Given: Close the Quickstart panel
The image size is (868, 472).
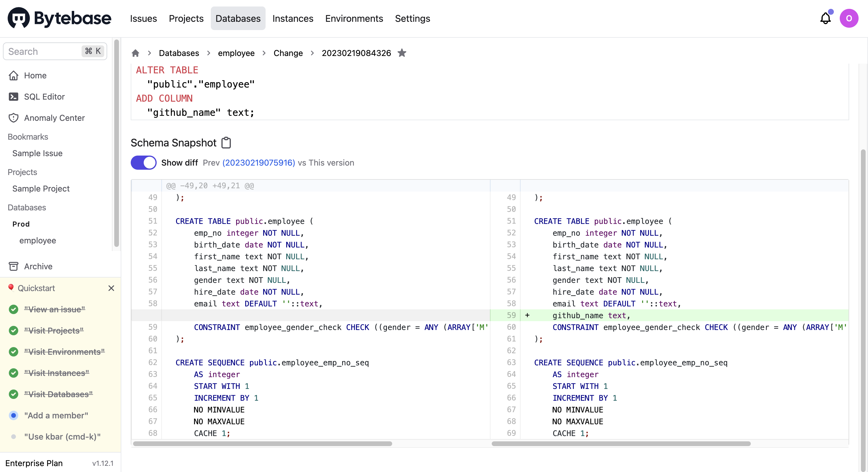Looking at the screenshot, I should pyautogui.click(x=111, y=288).
